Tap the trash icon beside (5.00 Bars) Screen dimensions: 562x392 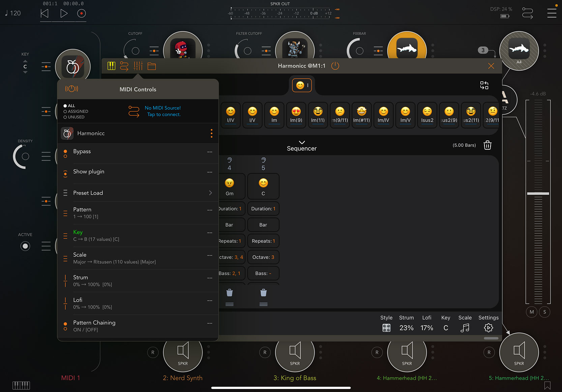coord(487,145)
